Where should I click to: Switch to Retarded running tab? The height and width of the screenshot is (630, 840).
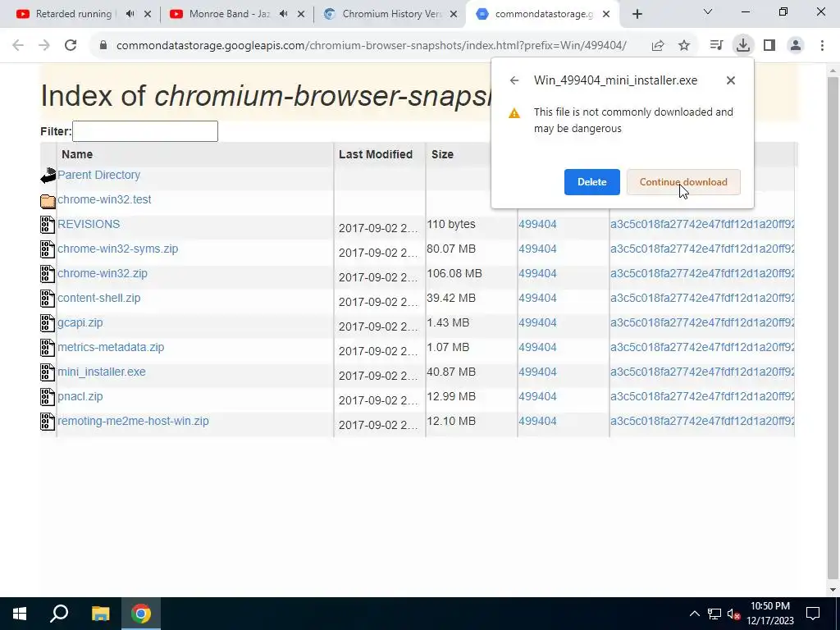(74, 14)
